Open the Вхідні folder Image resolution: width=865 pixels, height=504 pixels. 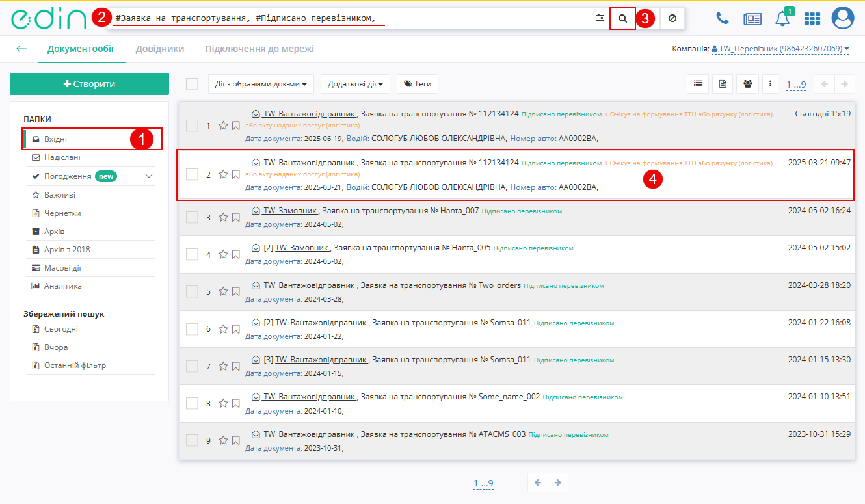[92, 139]
